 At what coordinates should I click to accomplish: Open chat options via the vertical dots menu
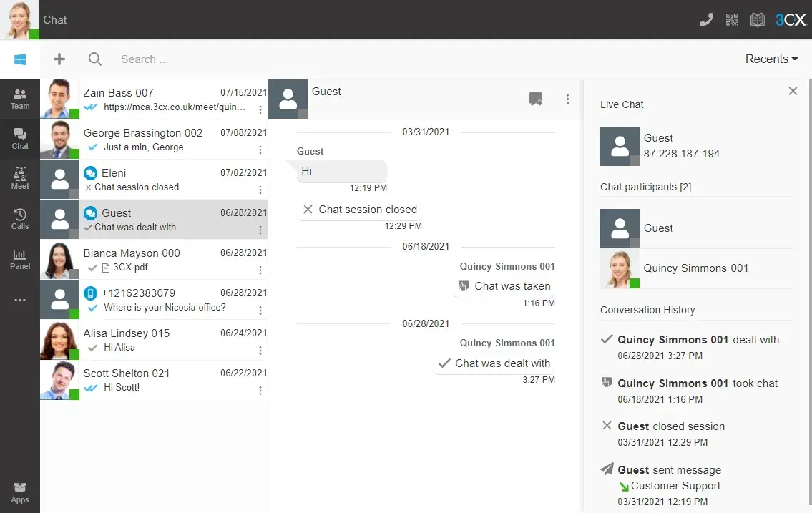click(567, 99)
